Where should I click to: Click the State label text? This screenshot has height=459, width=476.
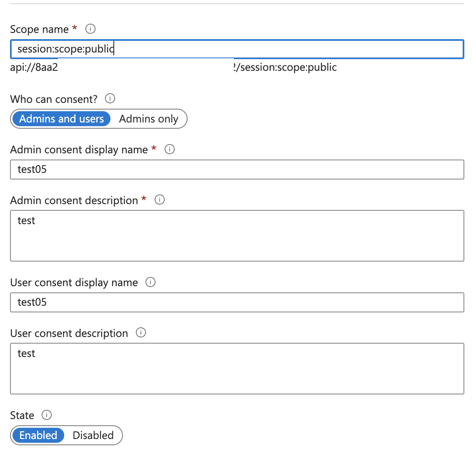click(x=22, y=415)
